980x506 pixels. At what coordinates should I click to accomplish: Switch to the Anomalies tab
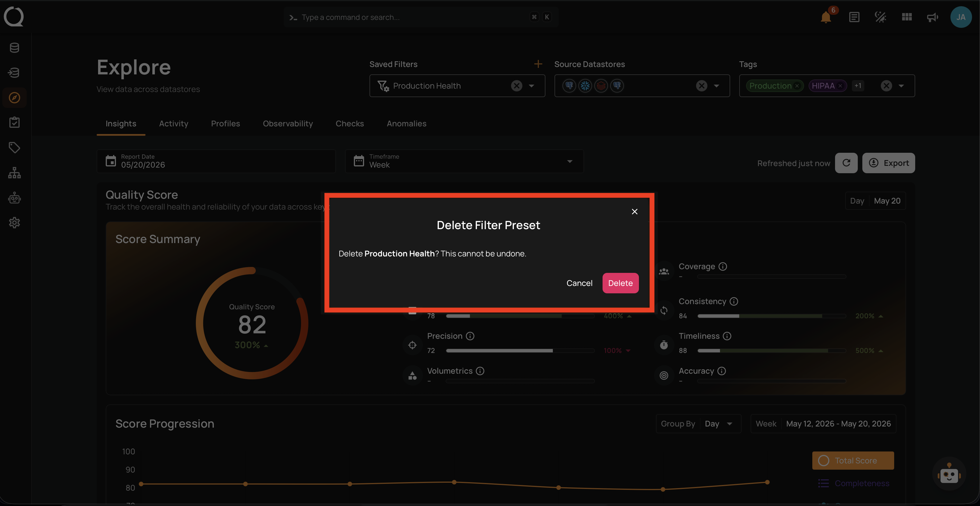(406, 124)
